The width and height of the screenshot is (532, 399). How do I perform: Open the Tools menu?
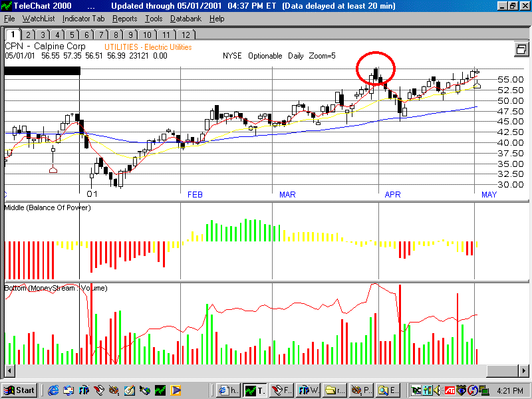tap(154, 19)
